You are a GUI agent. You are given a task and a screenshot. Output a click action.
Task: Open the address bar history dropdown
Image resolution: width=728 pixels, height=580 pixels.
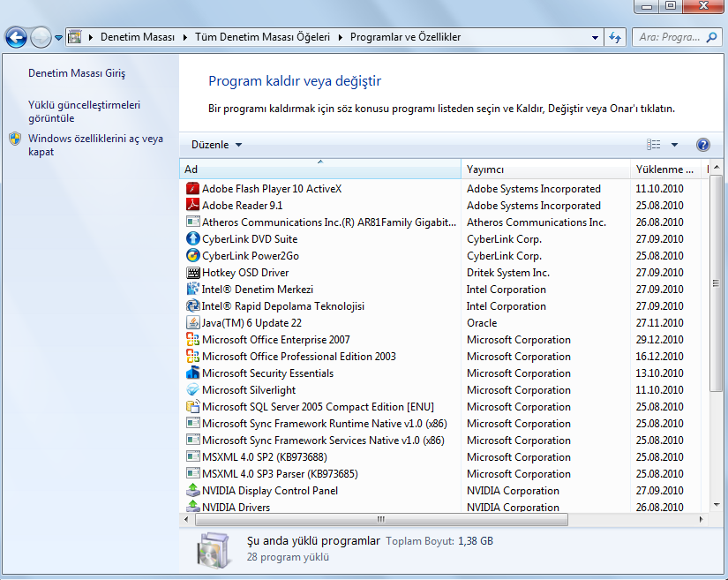(x=595, y=37)
